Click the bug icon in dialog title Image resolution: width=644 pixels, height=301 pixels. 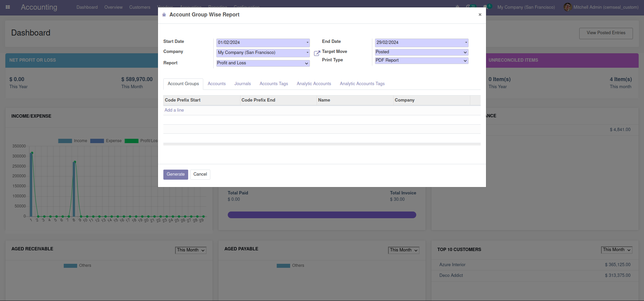(x=164, y=15)
